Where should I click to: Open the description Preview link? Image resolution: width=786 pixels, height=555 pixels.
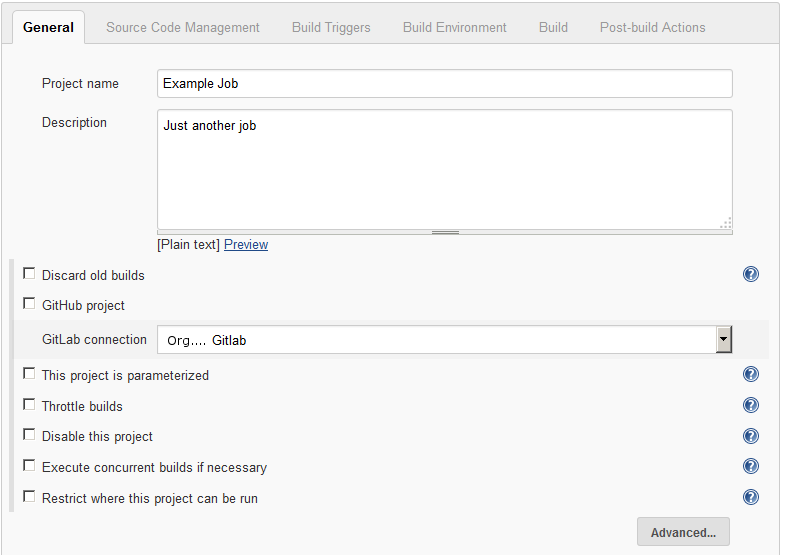(246, 245)
